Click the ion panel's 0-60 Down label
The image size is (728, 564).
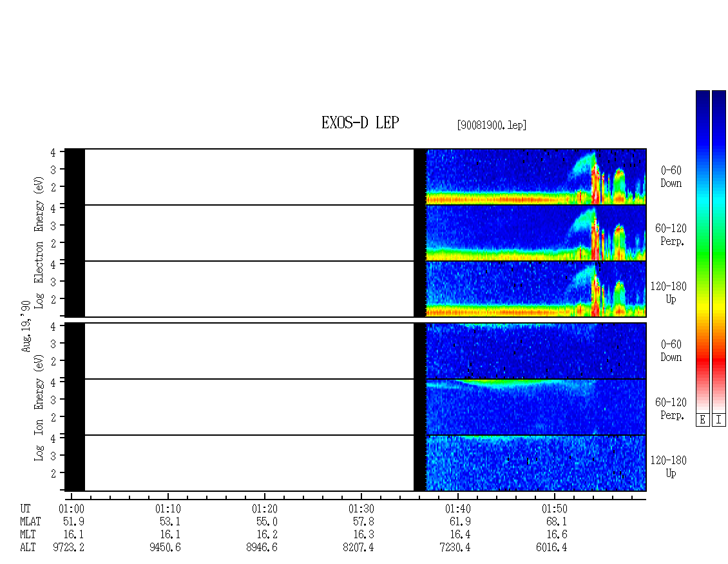(x=671, y=351)
